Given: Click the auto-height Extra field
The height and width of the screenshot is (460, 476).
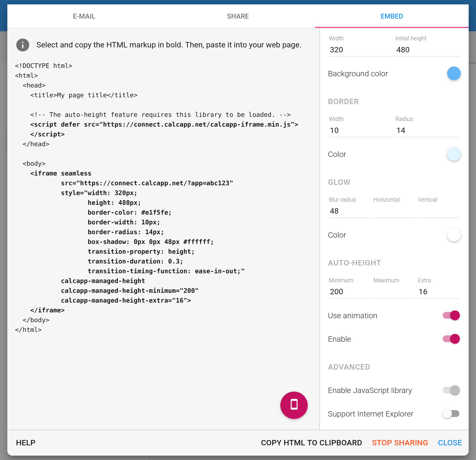Looking at the screenshot, I should [x=439, y=292].
